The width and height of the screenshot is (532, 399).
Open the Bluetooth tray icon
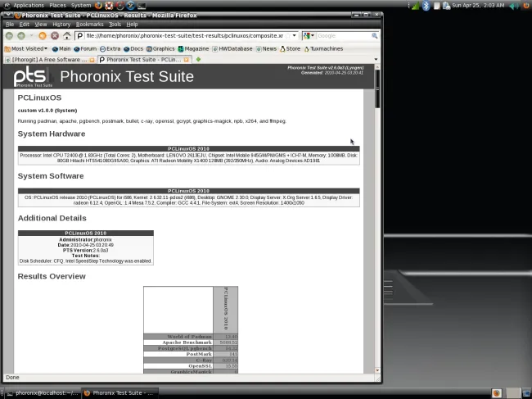point(426,6)
